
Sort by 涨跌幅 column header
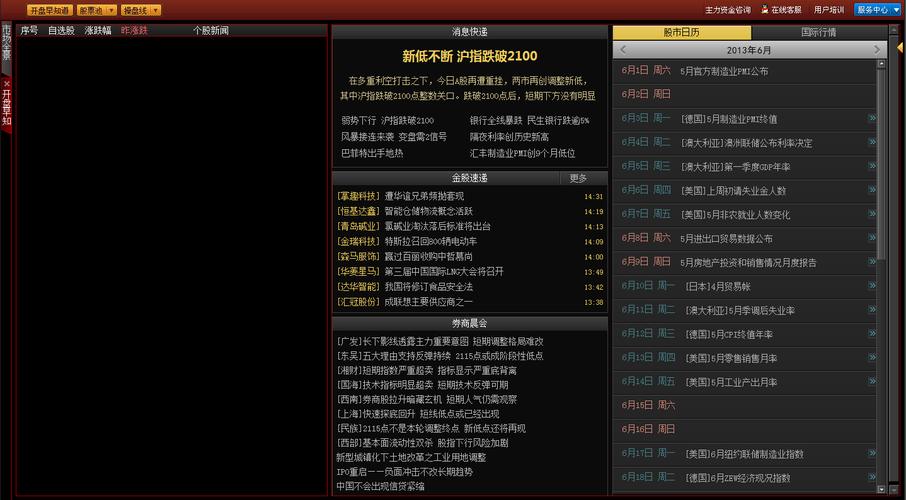pyautogui.click(x=98, y=30)
